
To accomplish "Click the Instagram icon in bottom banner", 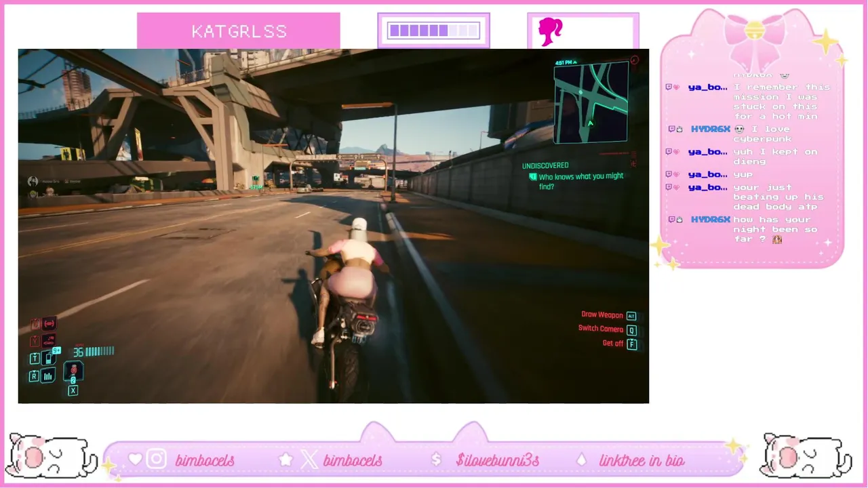I will click(x=157, y=460).
